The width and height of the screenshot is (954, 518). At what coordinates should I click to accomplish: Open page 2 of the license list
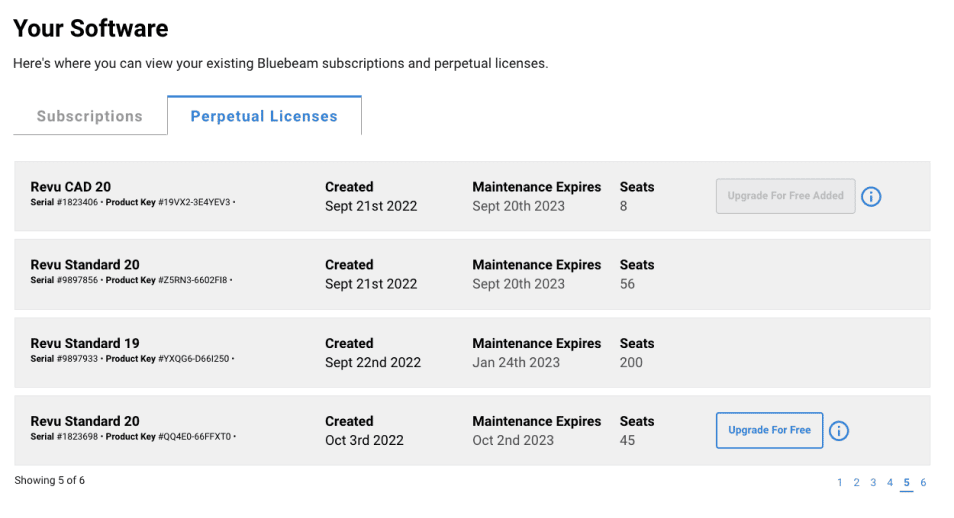click(856, 483)
